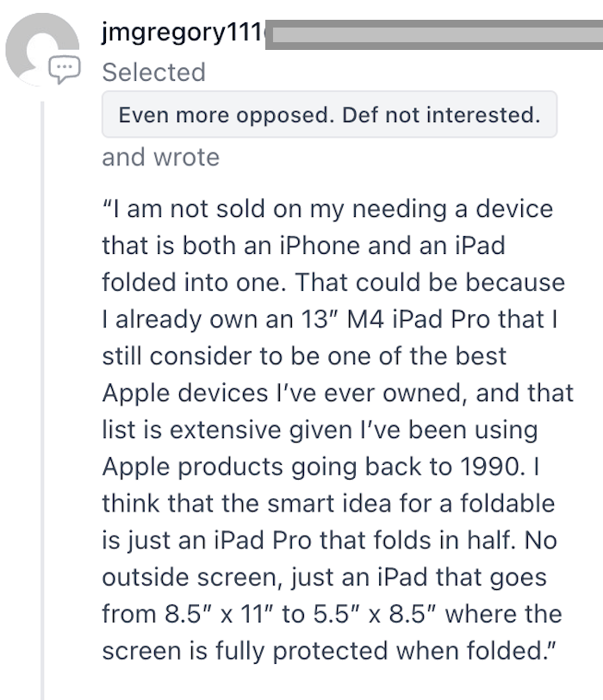Click the speech bubble comment icon

[x=65, y=69]
